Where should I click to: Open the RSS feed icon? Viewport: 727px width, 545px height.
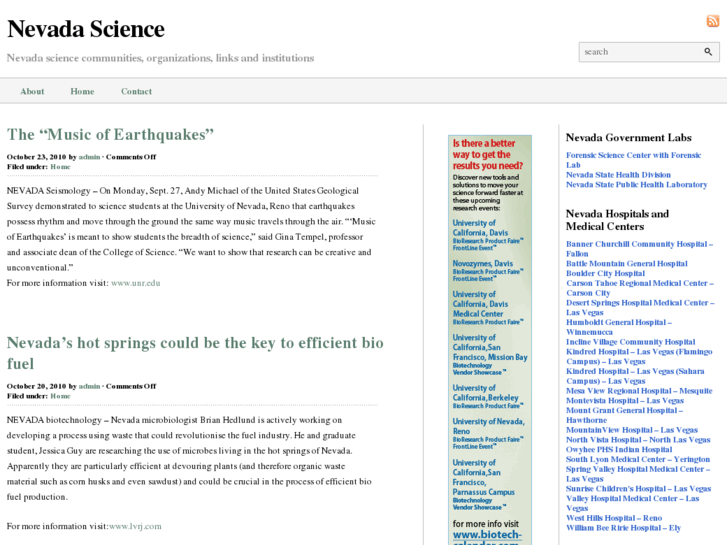click(713, 21)
